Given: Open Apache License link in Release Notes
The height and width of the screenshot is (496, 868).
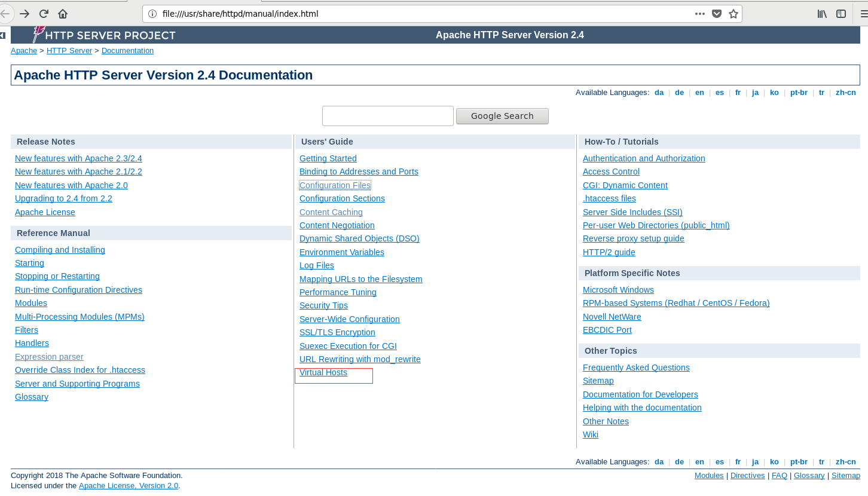Looking at the screenshot, I should pyautogui.click(x=45, y=212).
